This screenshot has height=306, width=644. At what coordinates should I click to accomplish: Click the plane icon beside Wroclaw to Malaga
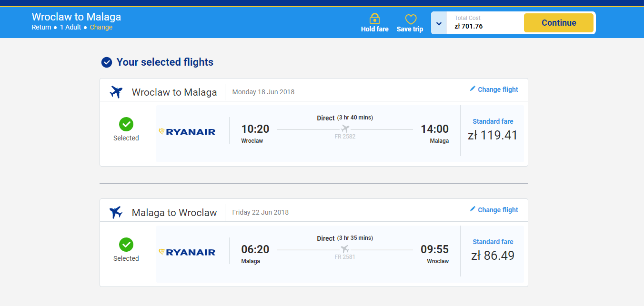(116, 92)
